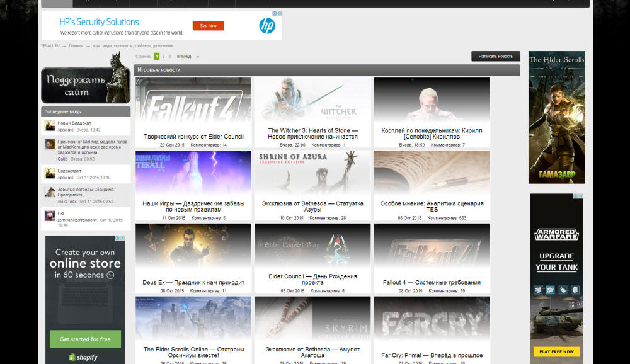The width and height of the screenshot is (630, 364).
Task: Open The Witcher 3: Hearts of Stone title
Action: pyautogui.click(x=312, y=134)
